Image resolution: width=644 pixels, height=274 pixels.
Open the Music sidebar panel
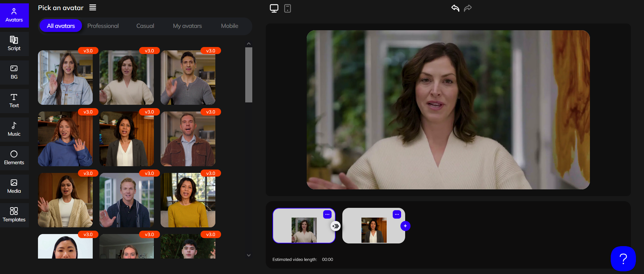click(x=14, y=129)
